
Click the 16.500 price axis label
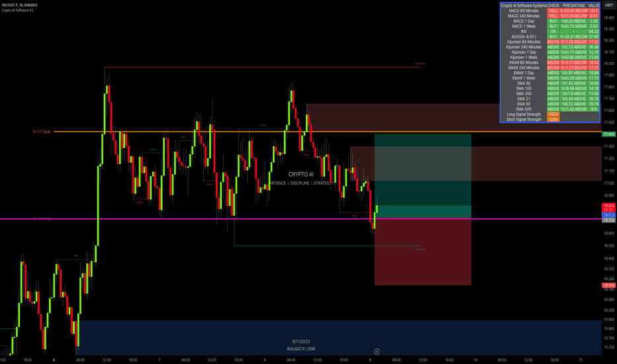tap(609, 246)
